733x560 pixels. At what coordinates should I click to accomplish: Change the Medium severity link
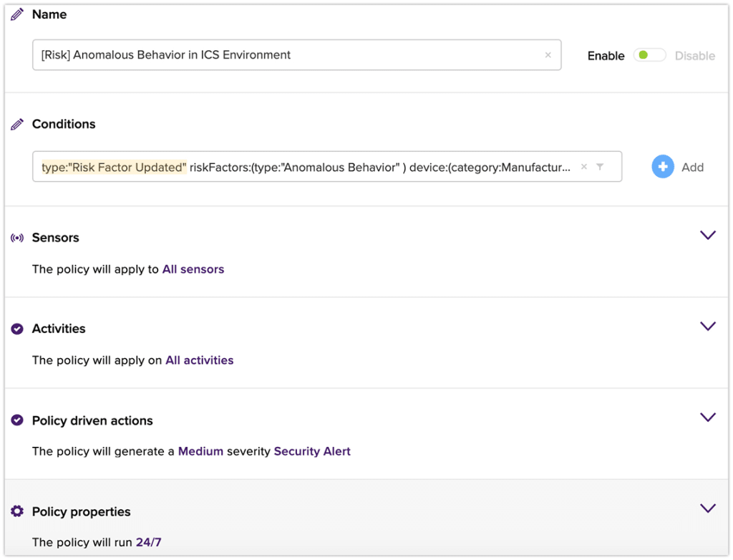(x=200, y=451)
